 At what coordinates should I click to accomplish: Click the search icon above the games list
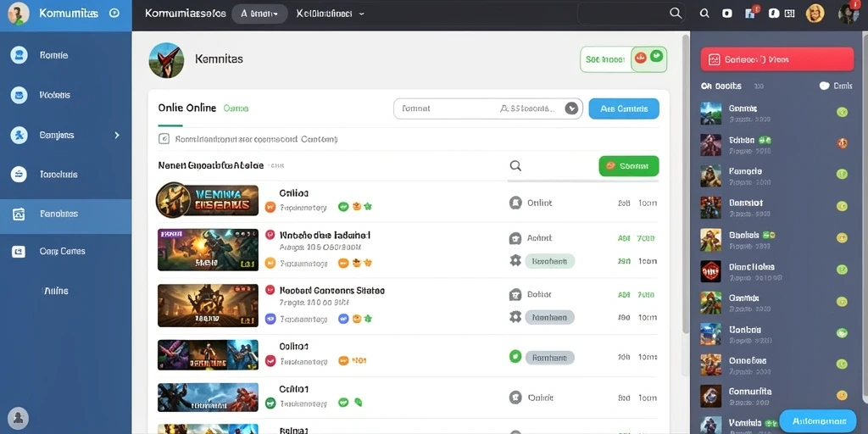(x=515, y=165)
